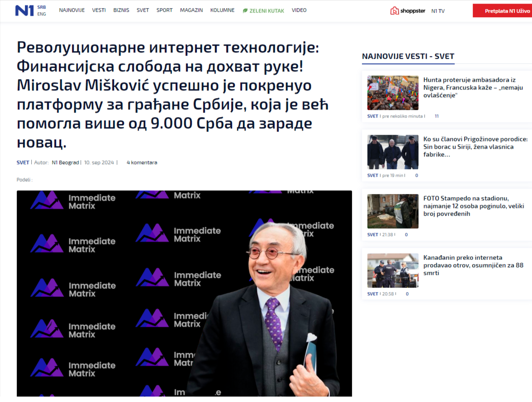The width and height of the screenshot is (532, 402).
Task: Switch site language to ENG
Action: coord(42,14)
